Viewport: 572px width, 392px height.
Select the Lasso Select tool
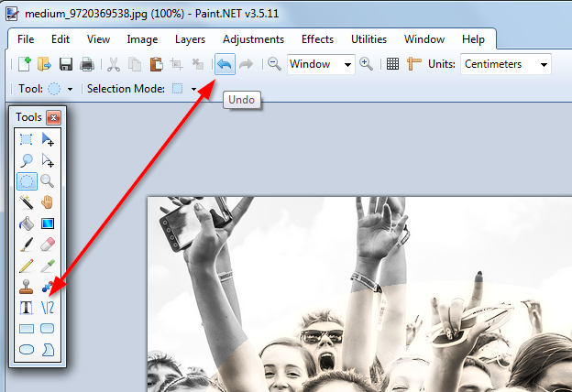click(x=27, y=160)
